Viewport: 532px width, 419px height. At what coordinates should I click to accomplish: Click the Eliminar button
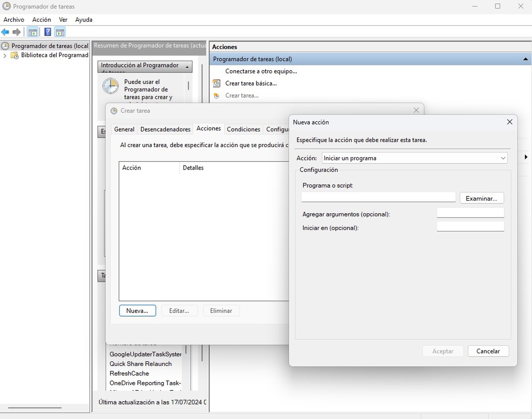221,311
